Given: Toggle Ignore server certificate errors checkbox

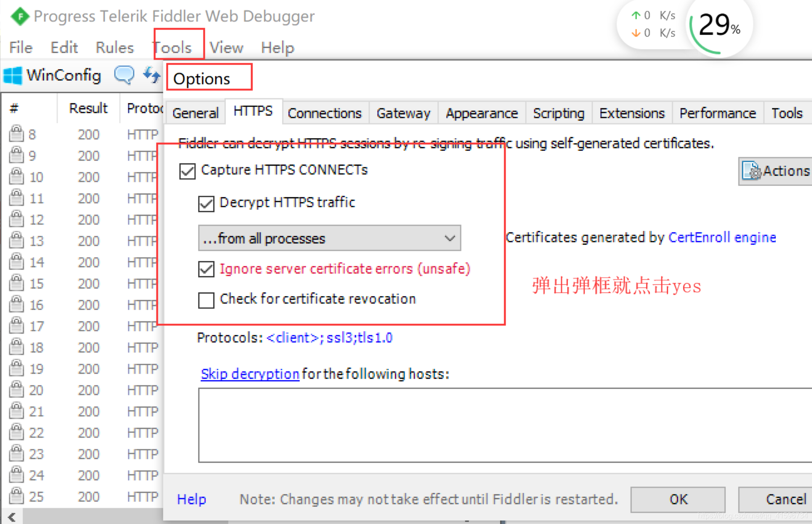Looking at the screenshot, I should 206,269.
